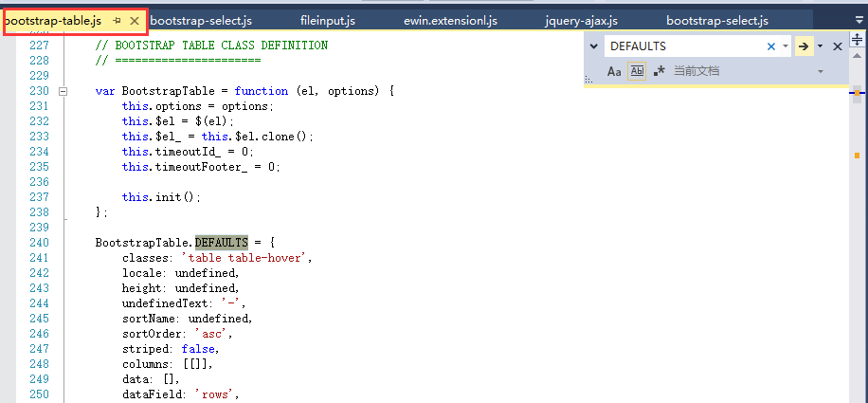Click 'columns: [[]]' on line 248

click(x=167, y=364)
